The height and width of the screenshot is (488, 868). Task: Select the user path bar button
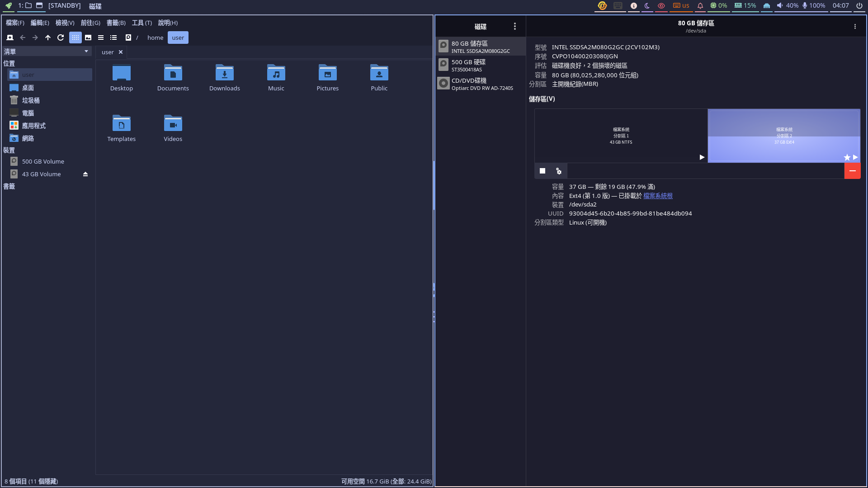coord(178,38)
